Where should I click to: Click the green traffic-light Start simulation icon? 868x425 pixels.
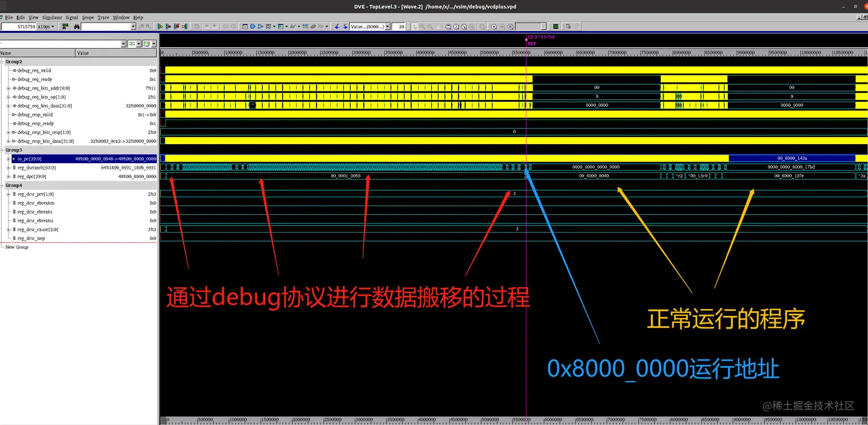(x=162, y=26)
